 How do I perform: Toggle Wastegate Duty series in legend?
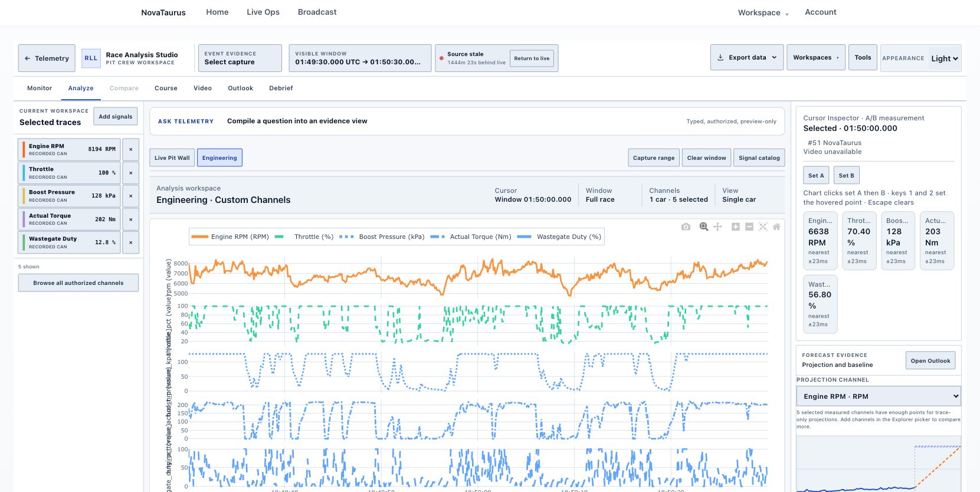coord(559,237)
